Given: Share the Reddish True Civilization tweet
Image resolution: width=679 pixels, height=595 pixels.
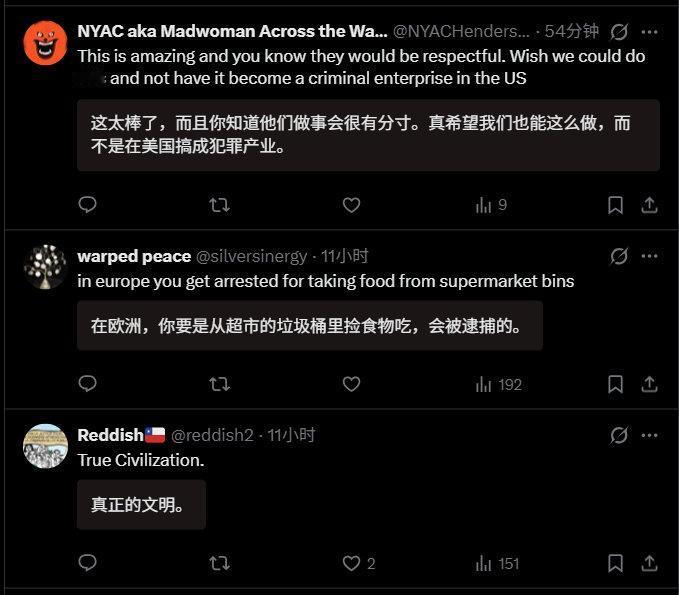Looking at the screenshot, I should click(x=649, y=563).
